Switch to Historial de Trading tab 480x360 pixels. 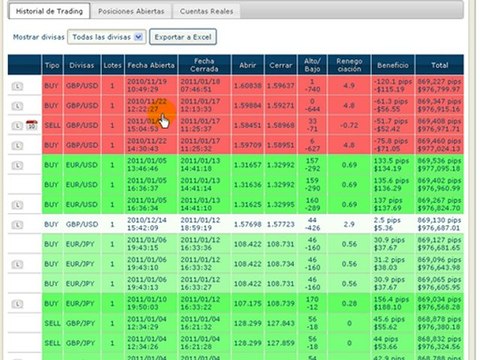coord(49,11)
